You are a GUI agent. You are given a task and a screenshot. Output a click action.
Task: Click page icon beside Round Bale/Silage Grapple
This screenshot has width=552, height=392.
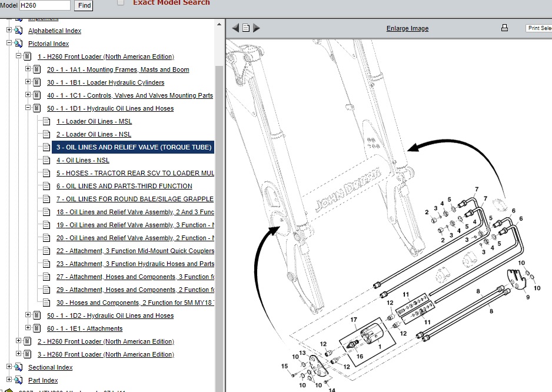(x=46, y=199)
